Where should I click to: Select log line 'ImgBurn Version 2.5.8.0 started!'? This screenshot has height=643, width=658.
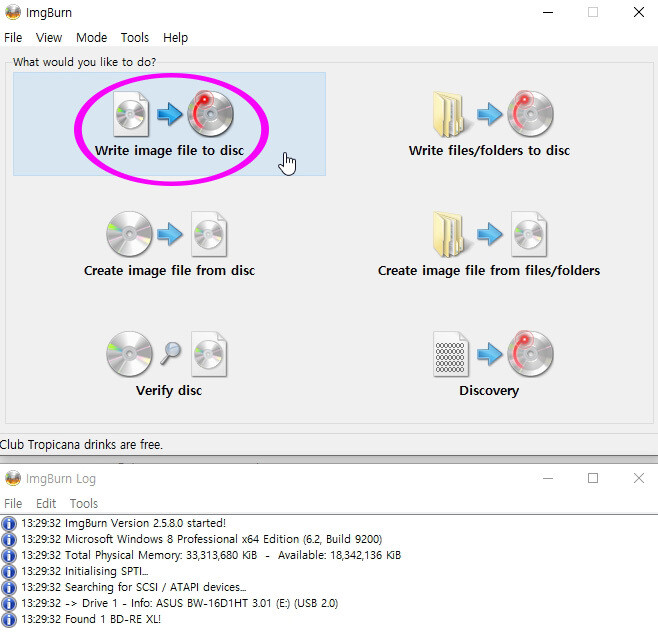point(123,523)
